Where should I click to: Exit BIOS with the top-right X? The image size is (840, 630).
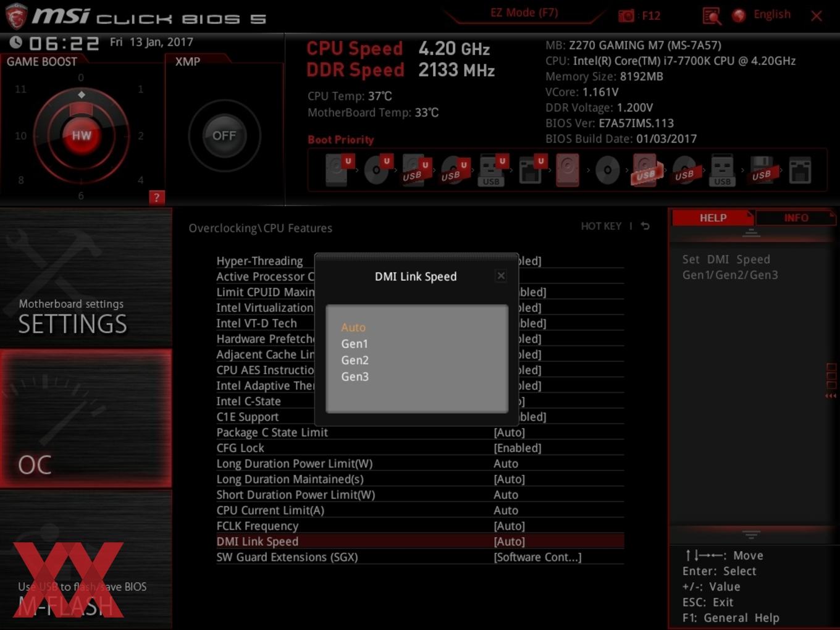point(817,16)
